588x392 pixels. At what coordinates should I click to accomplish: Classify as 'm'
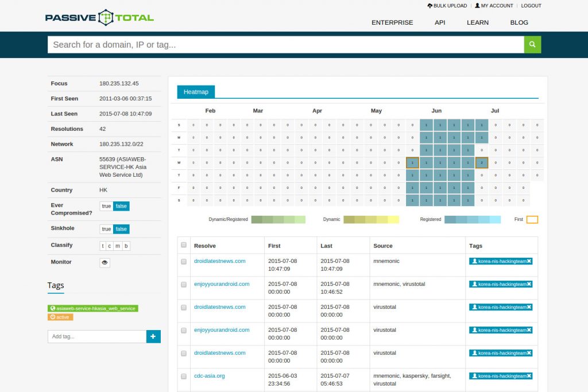click(118, 246)
